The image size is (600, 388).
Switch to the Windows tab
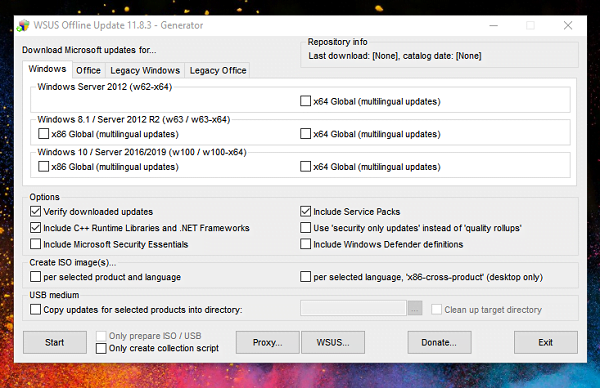[x=47, y=69]
